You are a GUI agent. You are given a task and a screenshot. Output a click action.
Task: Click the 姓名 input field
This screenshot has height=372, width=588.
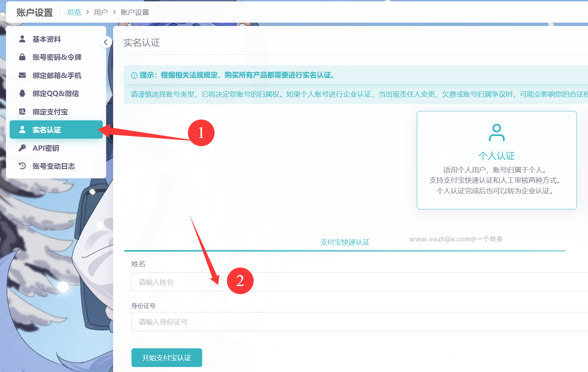click(x=360, y=282)
